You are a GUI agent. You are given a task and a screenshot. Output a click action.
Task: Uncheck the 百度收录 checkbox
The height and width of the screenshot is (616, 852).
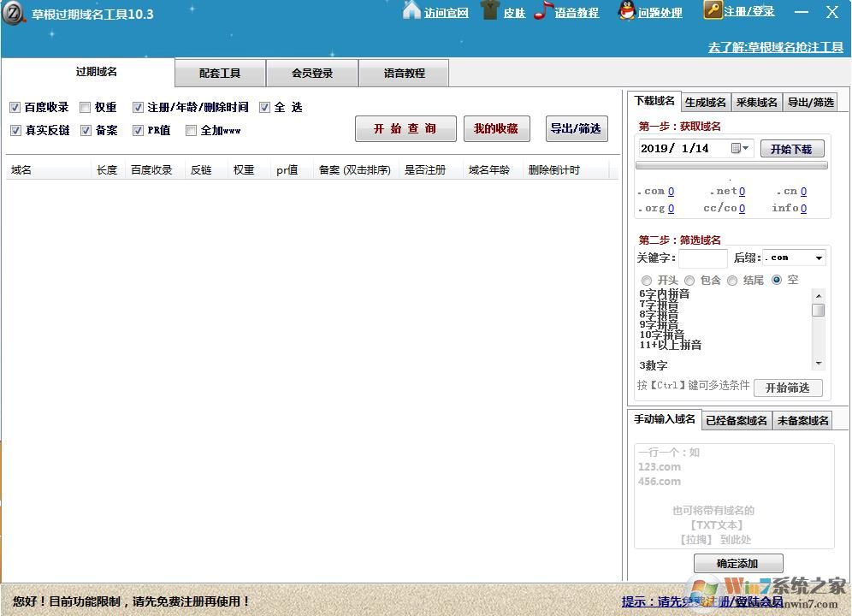pos(15,108)
